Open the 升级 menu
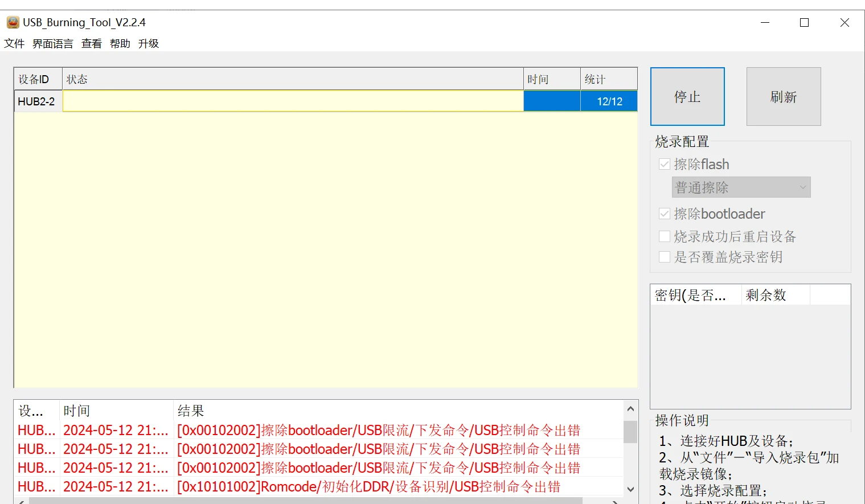This screenshot has width=865, height=504. [148, 44]
